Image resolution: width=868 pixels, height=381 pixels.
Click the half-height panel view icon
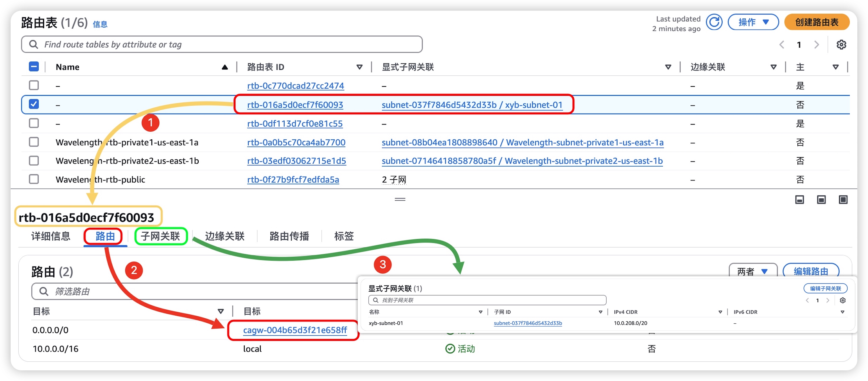point(821,200)
